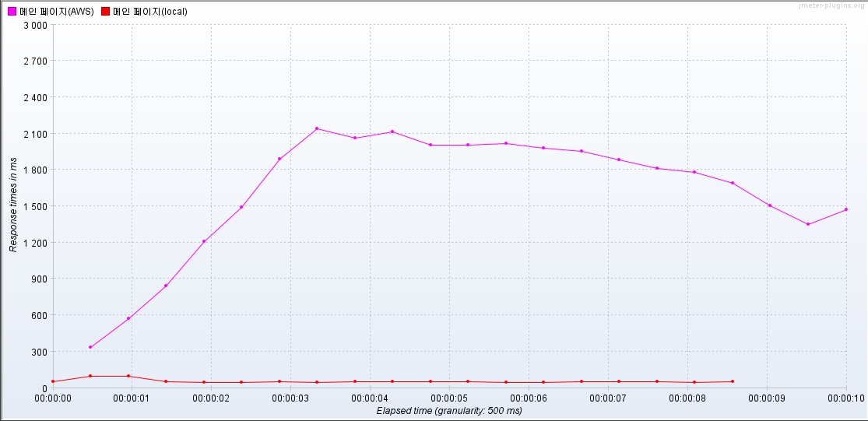Click the 00:00:09 time axis label

[768, 398]
